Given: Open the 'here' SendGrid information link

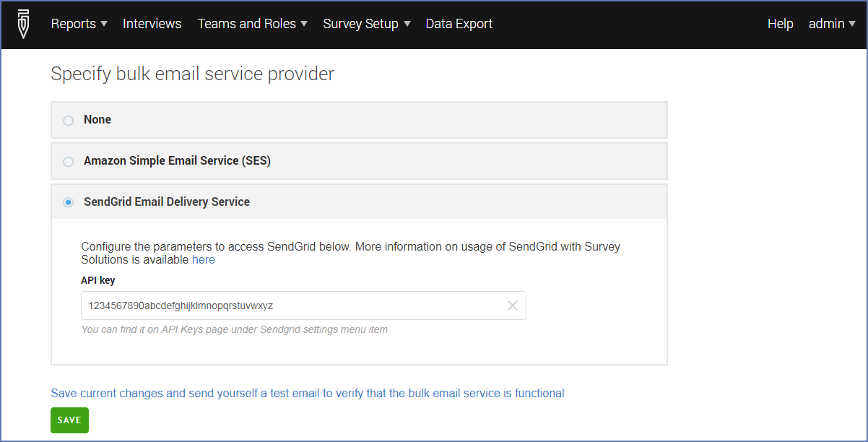Looking at the screenshot, I should coord(204,259).
